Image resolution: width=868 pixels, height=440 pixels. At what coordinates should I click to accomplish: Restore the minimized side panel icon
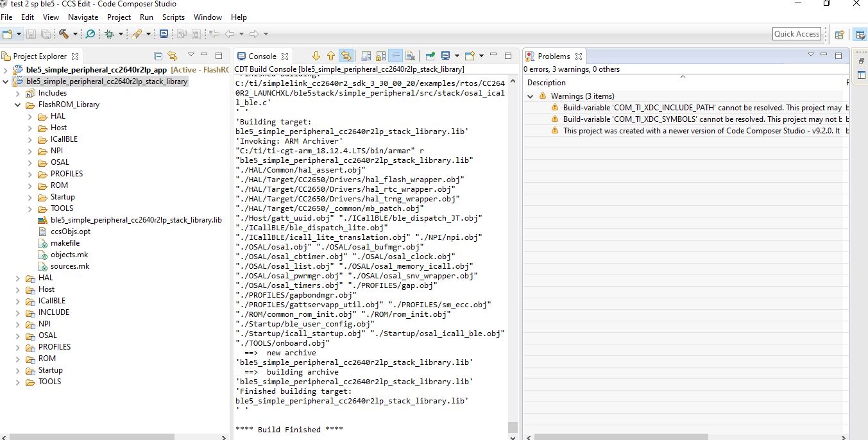(861, 61)
